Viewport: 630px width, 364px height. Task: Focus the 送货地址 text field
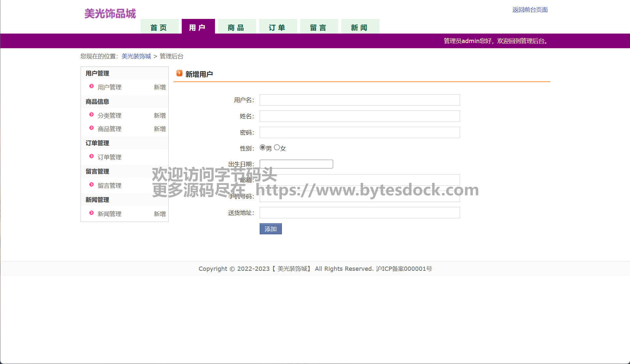(360, 212)
